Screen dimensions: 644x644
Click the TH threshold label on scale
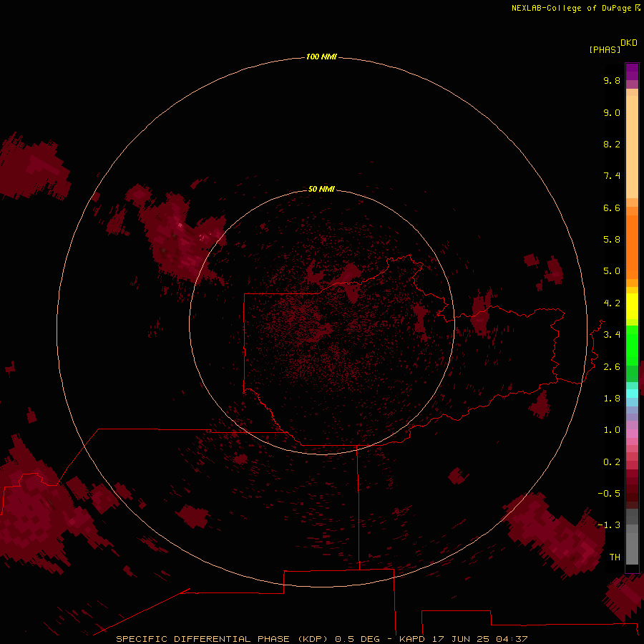(x=615, y=557)
